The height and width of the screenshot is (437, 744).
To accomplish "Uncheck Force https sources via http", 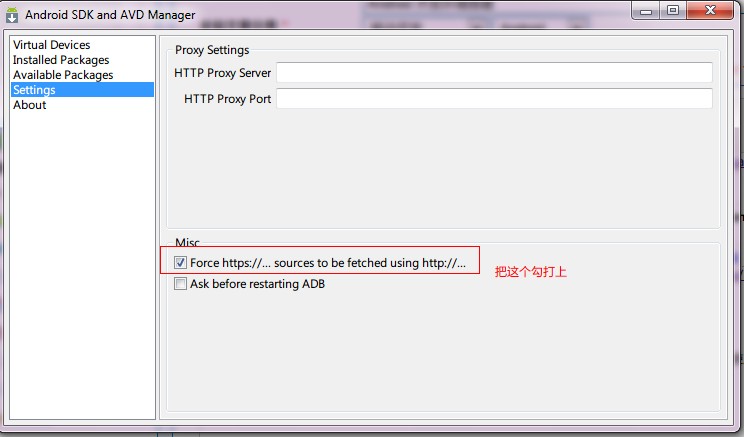I will pos(180,262).
